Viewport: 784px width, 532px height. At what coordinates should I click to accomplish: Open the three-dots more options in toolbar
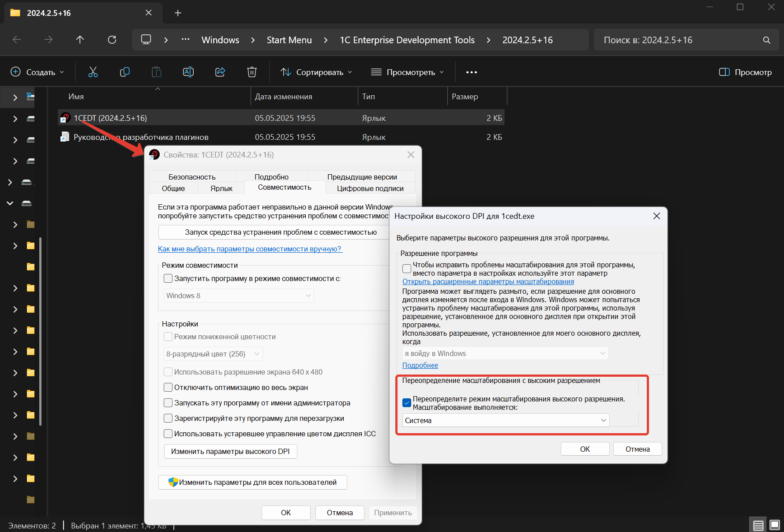click(x=472, y=72)
